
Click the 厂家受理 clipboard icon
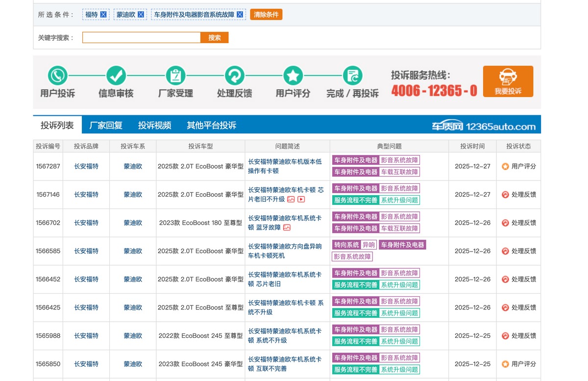tap(175, 76)
